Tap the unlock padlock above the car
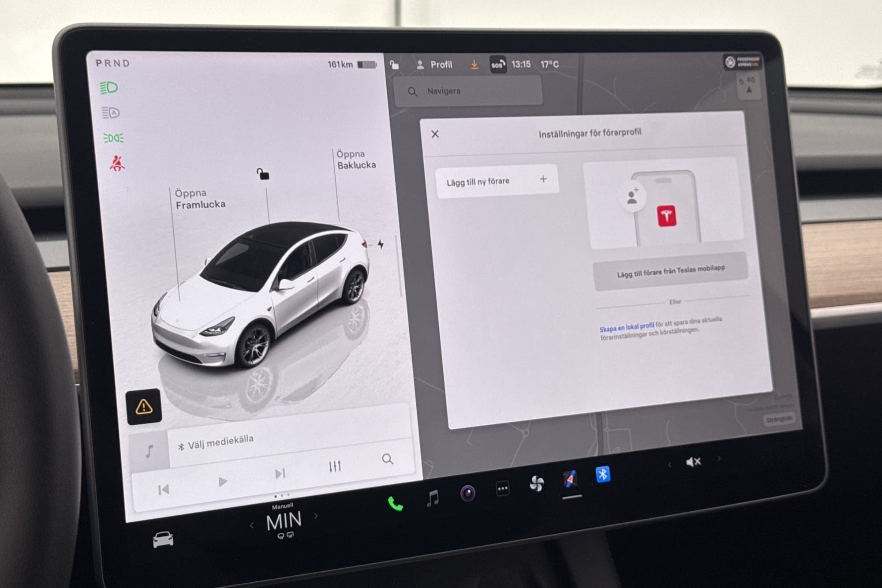The width and height of the screenshot is (882, 588). [x=263, y=174]
